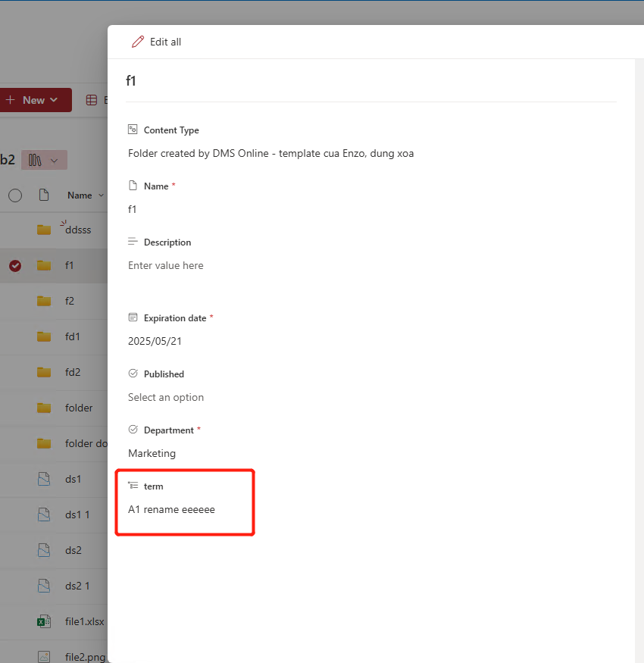Click the Excel icon for file1.xlsx
The height and width of the screenshot is (663, 644).
44,621
